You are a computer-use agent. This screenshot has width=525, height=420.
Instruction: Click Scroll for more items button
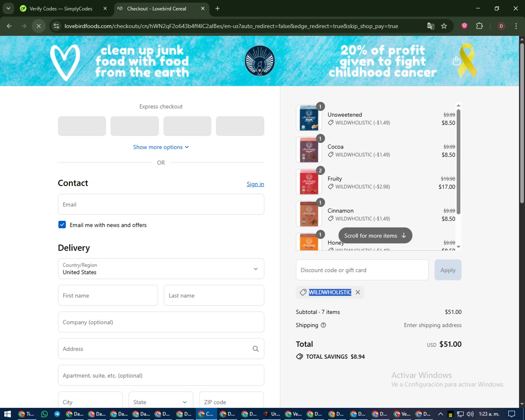(x=375, y=236)
